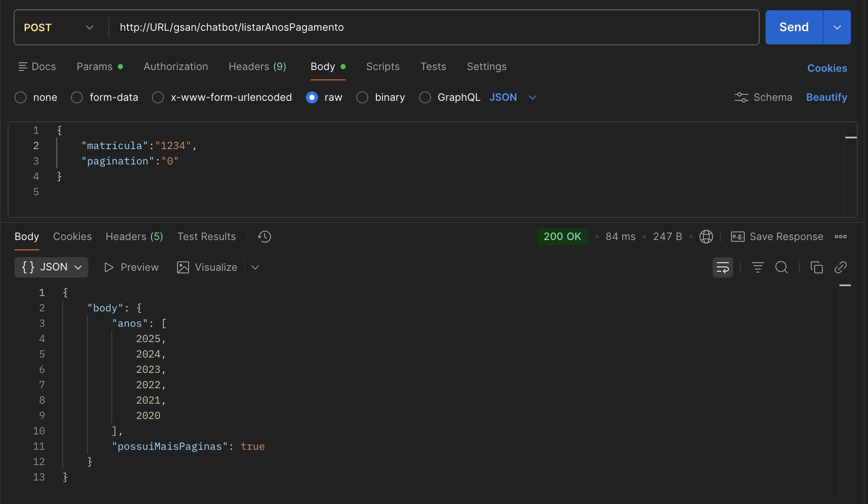Open network info globe icon
The height and width of the screenshot is (504, 868).
[706, 237]
